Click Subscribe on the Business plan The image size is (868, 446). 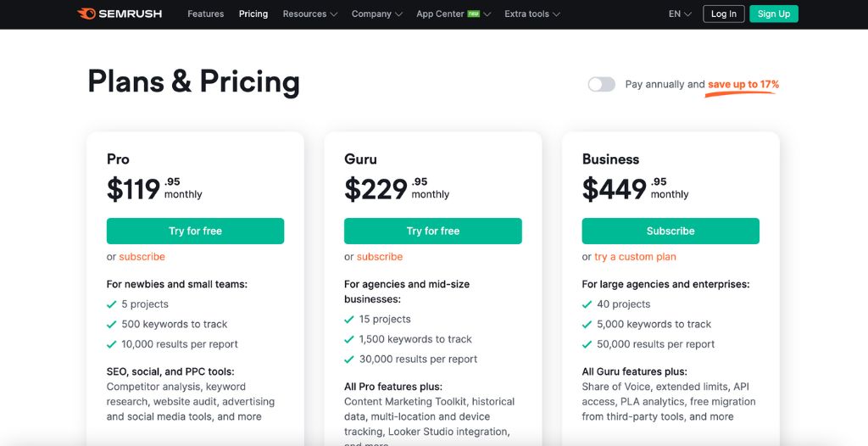(x=670, y=231)
